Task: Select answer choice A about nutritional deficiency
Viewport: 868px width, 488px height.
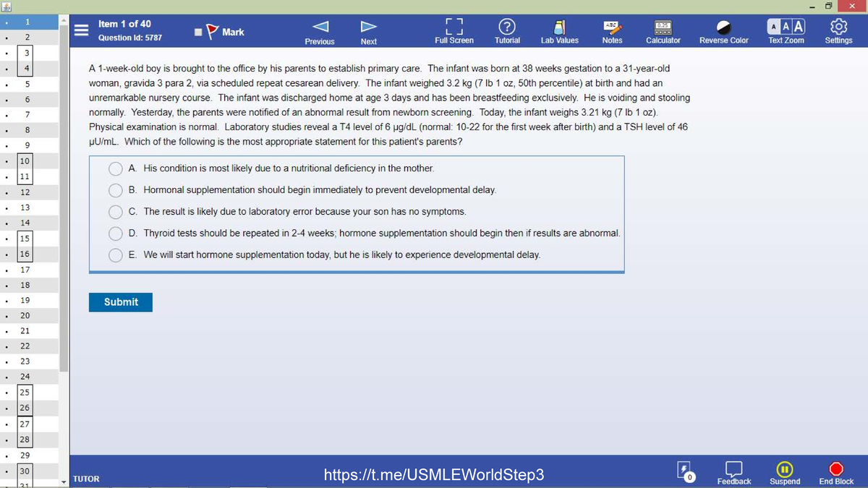Action: click(115, 168)
